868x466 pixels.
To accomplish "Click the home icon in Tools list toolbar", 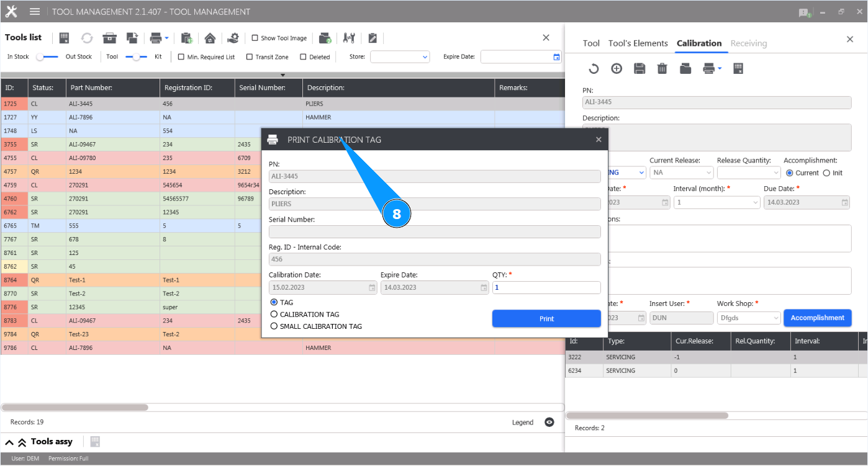I will click(210, 38).
